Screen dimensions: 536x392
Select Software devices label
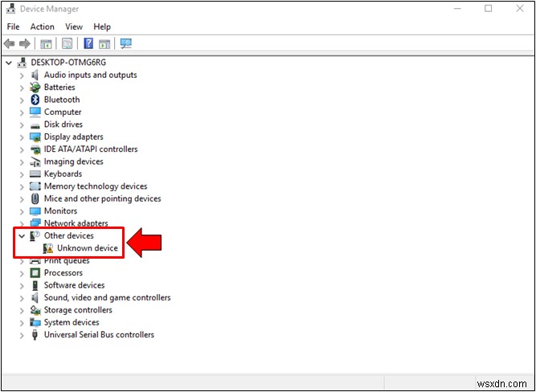(x=74, y=285)
